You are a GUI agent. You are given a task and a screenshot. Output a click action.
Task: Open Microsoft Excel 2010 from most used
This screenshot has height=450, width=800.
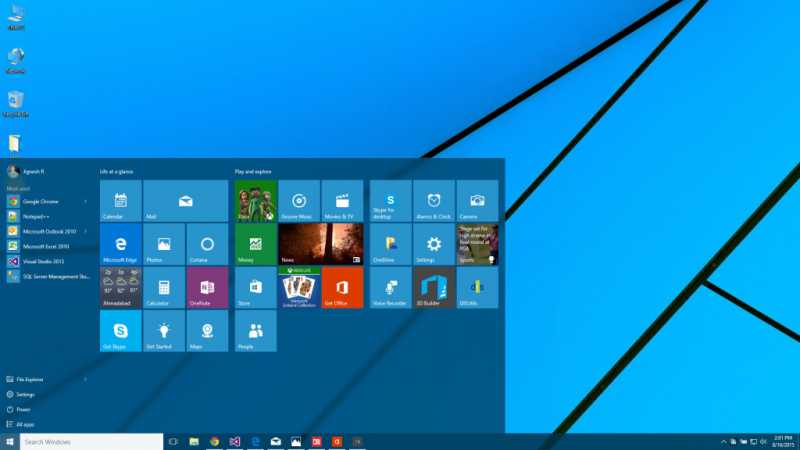click(x=48, y=246)
